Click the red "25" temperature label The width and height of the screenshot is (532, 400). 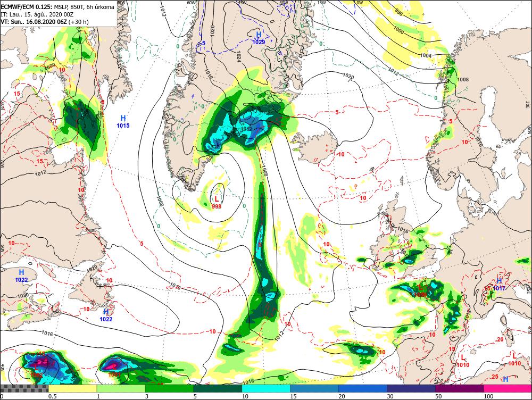tap(495, 377)
